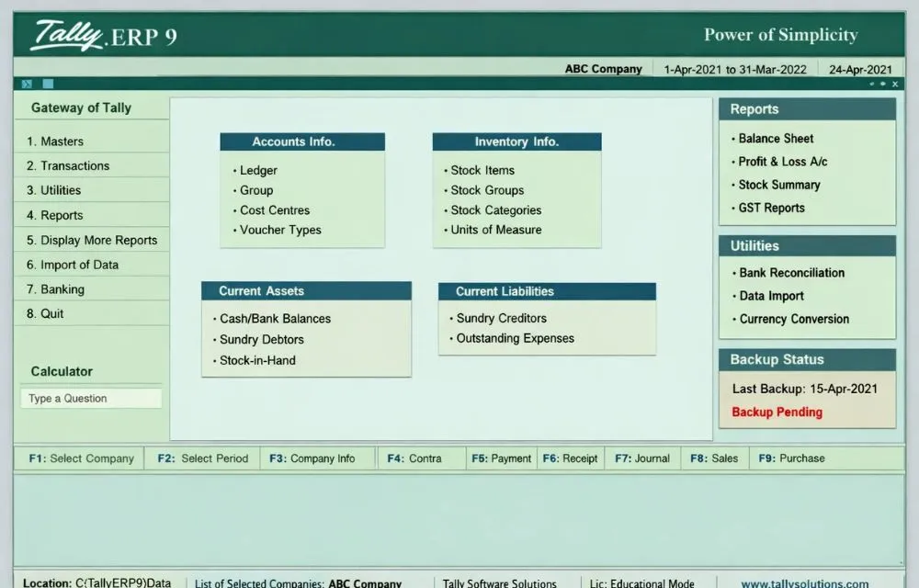
Task: Click the light square icon on title strip
Action: coord(48,84)
